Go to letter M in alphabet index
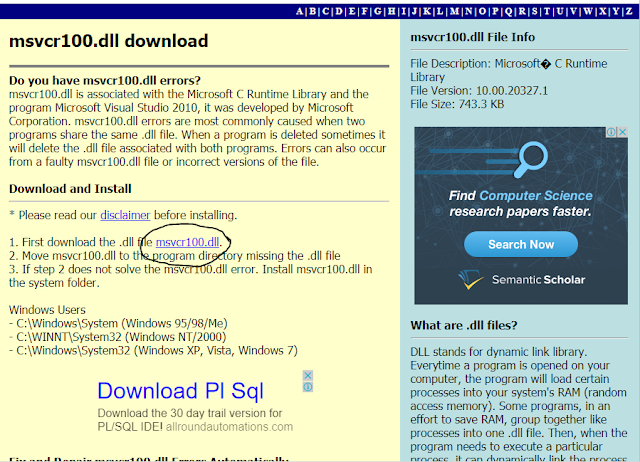This screenshot has width=640, height=462. (454, 11)
